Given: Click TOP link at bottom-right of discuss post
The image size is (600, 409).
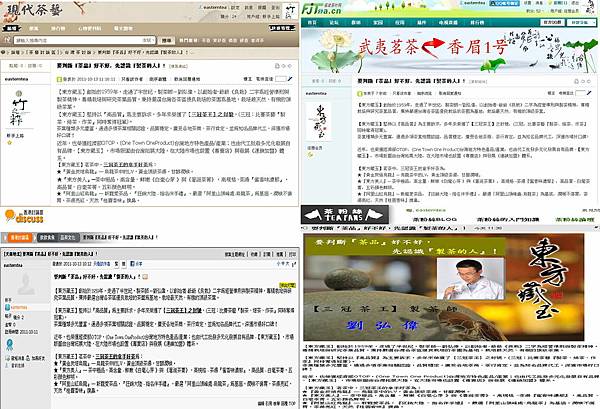Looking at the screenshot, I should [x=292, y=403].
